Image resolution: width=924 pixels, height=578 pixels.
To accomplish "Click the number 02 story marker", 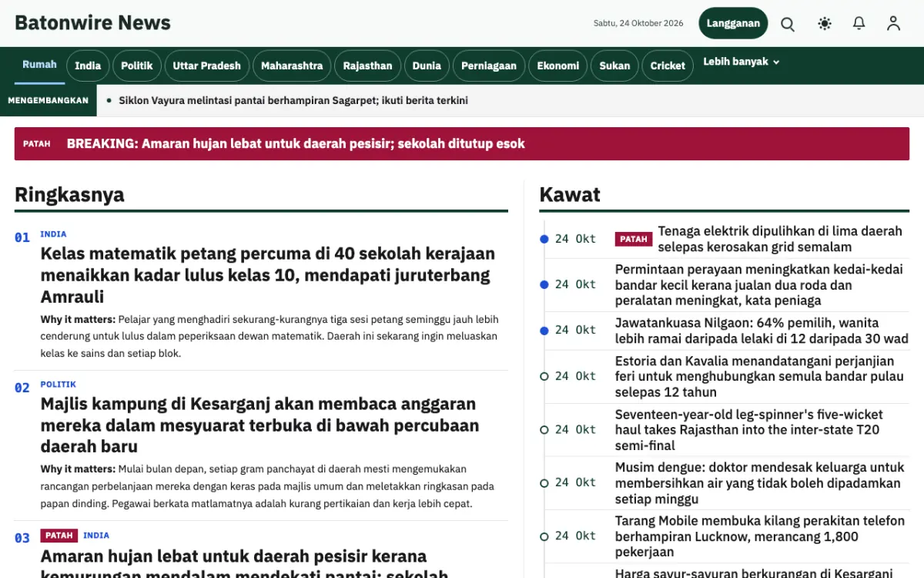I will click(22, 388).
